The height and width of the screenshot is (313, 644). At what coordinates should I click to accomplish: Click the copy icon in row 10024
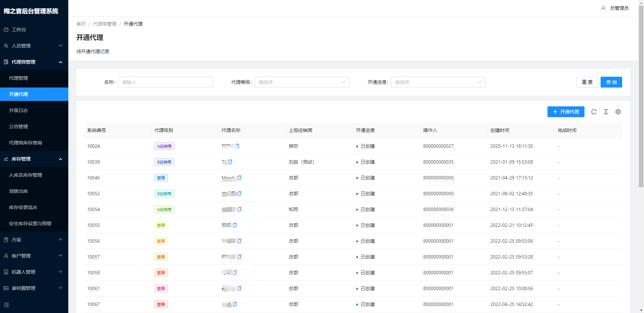click(237, 146)
